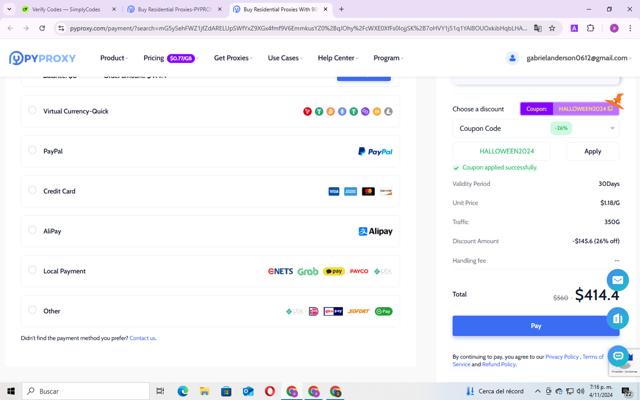Viewport: 640px width, 400px height.
Task: Open the Privacy Policy link
Action: [x=562, y=357]
